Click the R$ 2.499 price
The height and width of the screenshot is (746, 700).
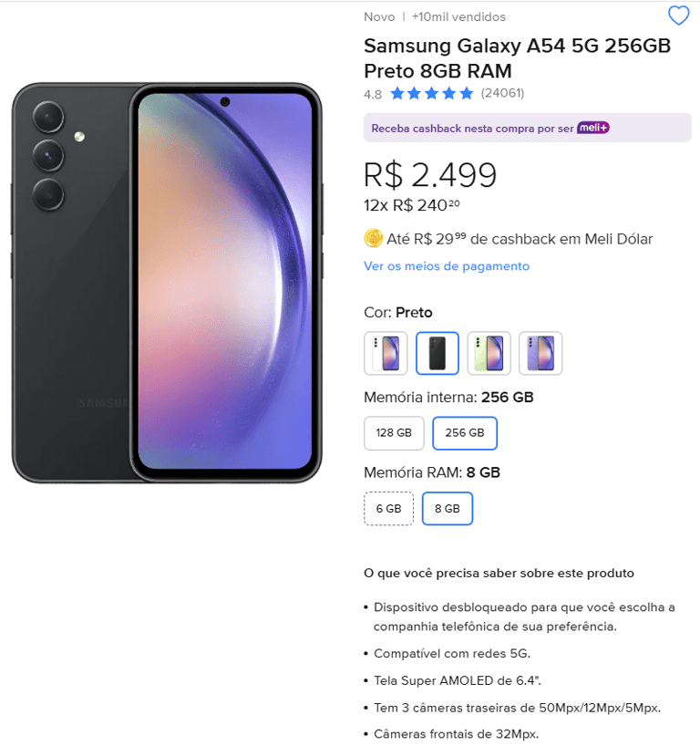(430, 174)
